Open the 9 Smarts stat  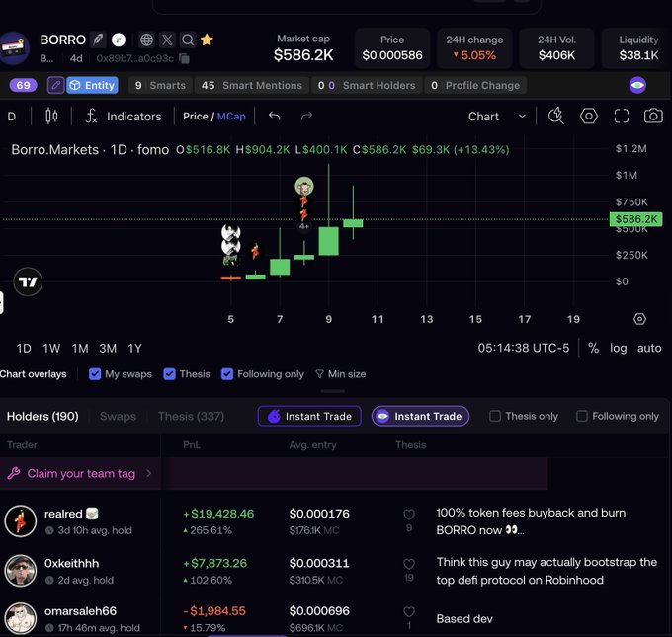pyautogui.click(x=161, y=85)
